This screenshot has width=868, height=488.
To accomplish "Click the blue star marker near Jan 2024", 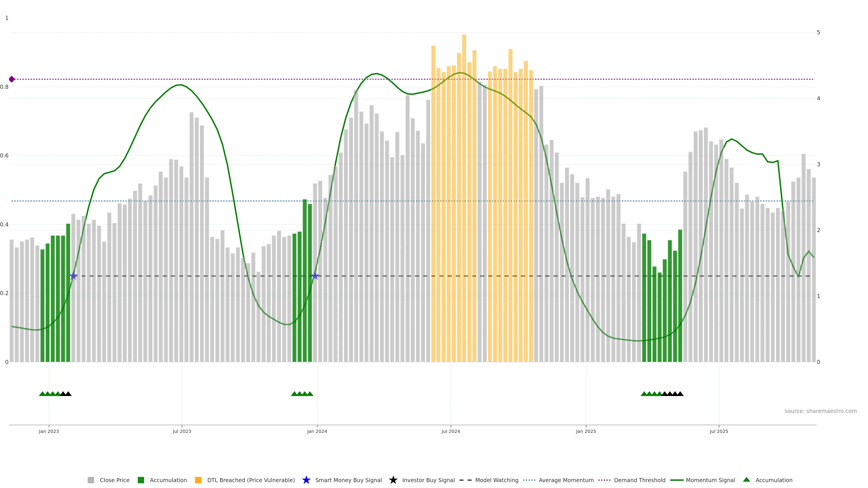I will click(315, 276).
